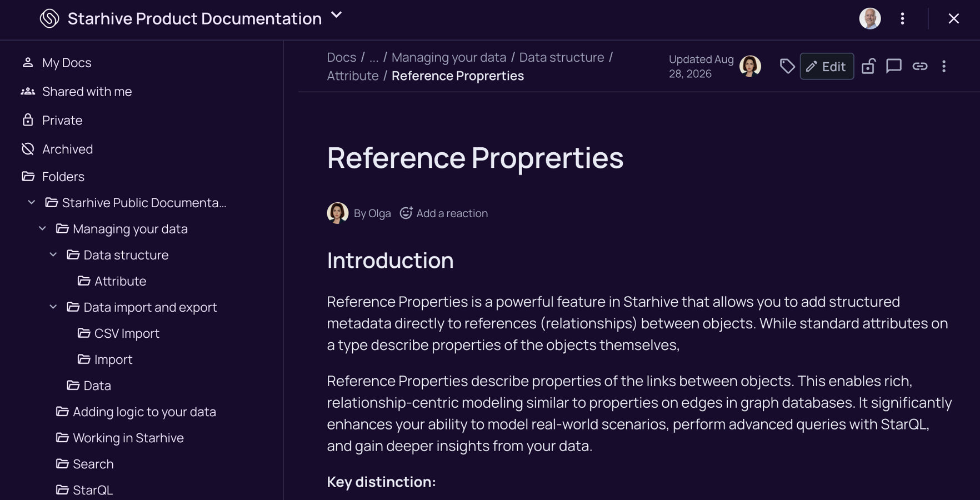Open the document more options menu
Screen dimensions: 980x500
point(944,66)
